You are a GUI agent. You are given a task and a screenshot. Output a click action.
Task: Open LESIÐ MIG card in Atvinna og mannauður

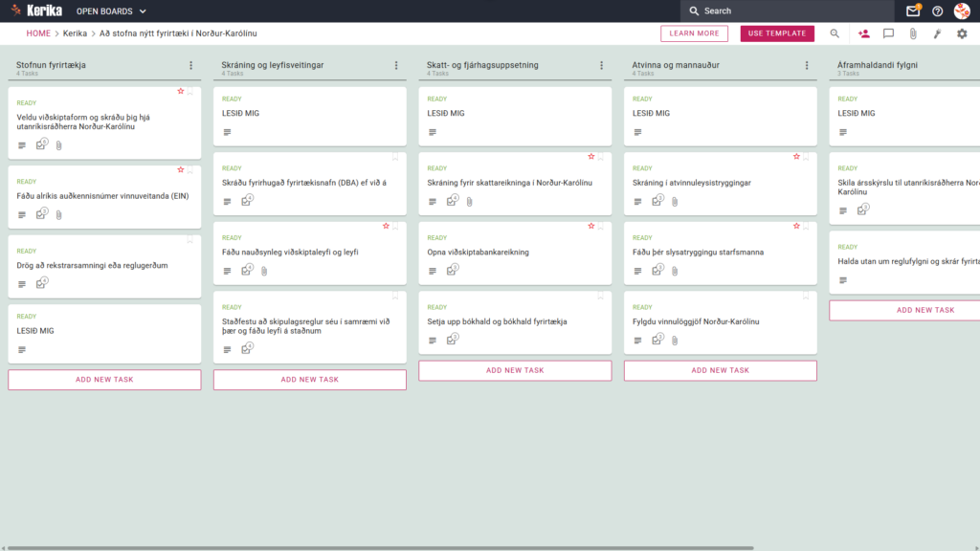720,116
